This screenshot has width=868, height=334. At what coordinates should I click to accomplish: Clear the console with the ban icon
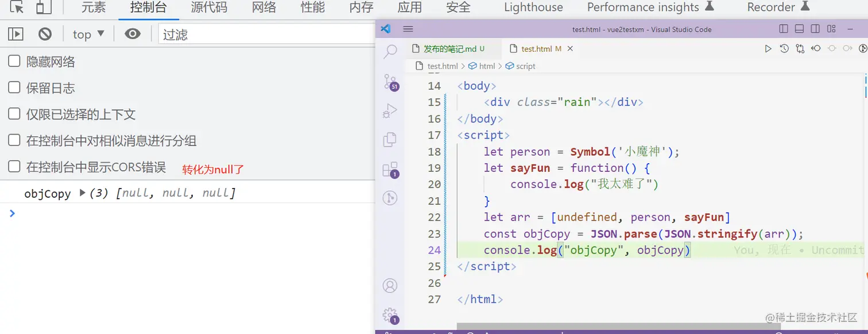coord(45,34)
